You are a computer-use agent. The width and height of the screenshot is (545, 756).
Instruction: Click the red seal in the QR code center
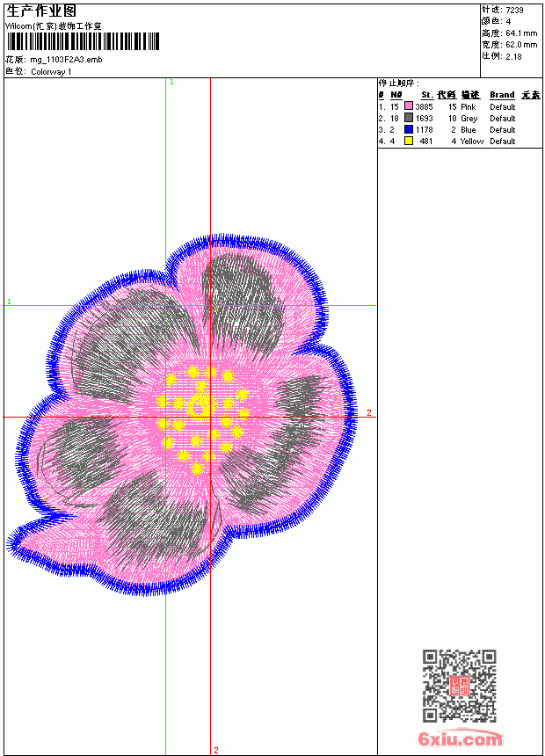pos(460,686)
